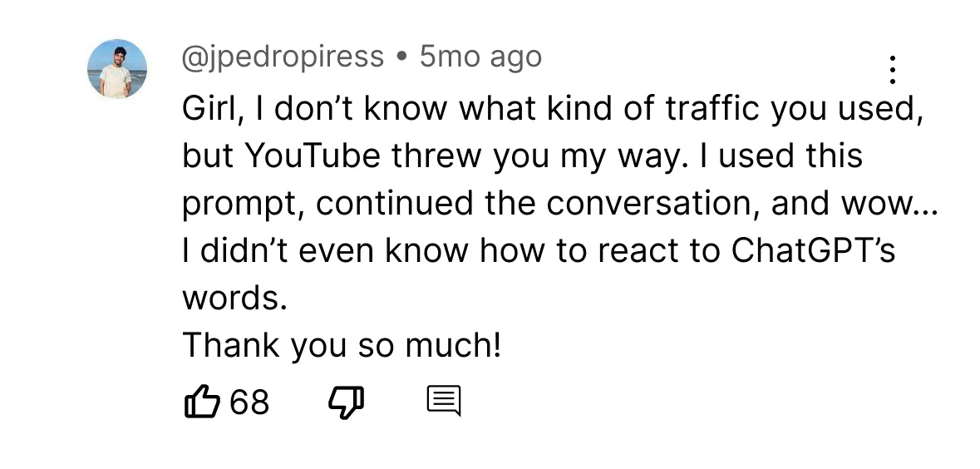Open replies using the comment bubble icon
Viewport: 980px width, 469px height.
click(x=443, y=402)
